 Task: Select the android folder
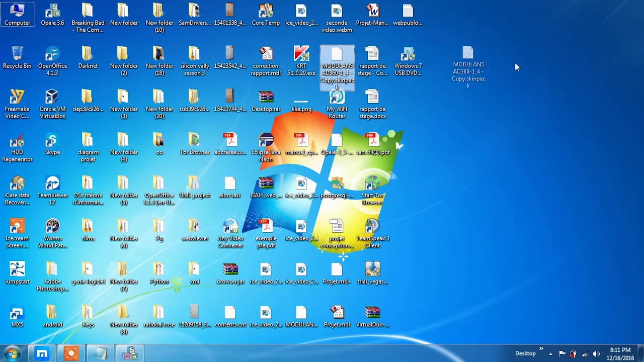52,317
